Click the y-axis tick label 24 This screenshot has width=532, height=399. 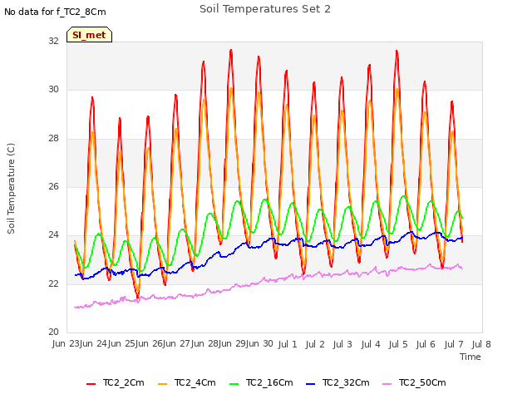coord(53,234)
